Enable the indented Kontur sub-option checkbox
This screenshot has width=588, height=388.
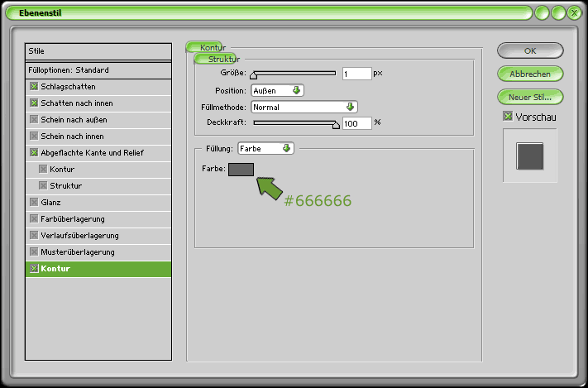[x=43, y=170]
